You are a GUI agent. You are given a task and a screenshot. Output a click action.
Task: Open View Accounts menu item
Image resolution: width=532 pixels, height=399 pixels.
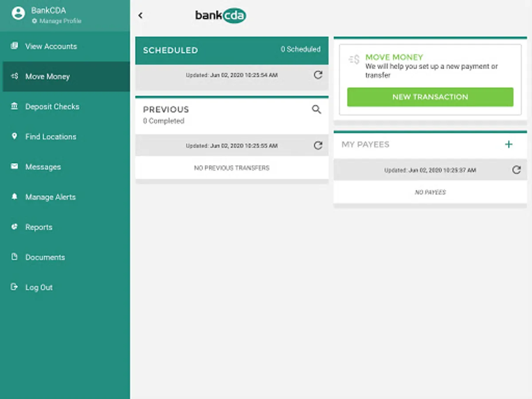coord(65,46)
